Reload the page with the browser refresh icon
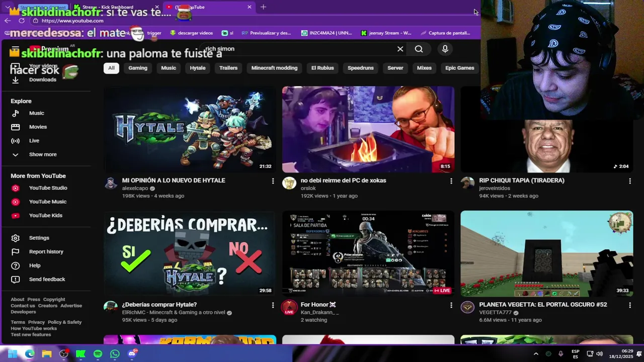 [x=22, y=21]
